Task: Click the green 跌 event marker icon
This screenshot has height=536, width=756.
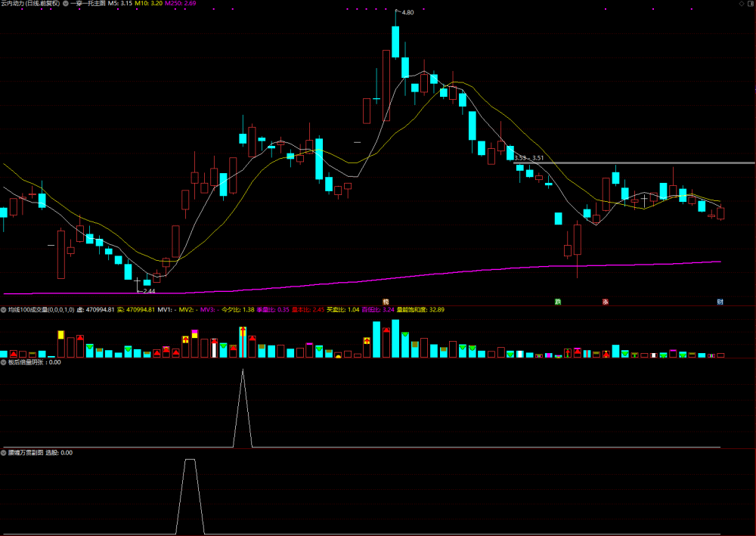Action: tap(558, 302)
